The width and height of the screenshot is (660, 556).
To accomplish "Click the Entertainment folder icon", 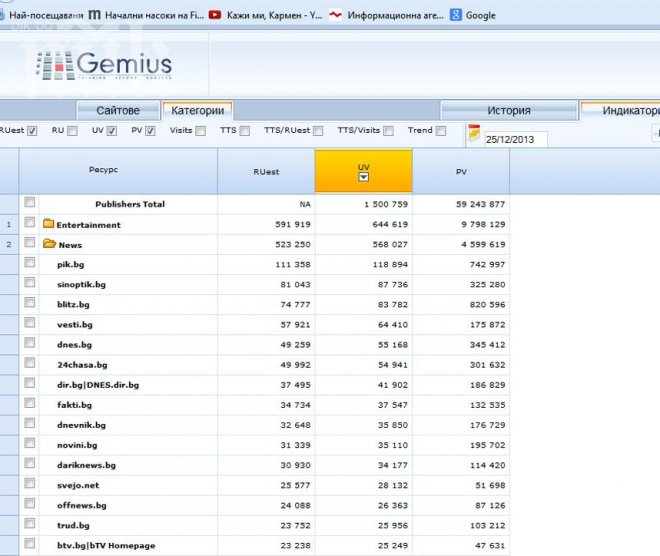I will pos(48,225).
